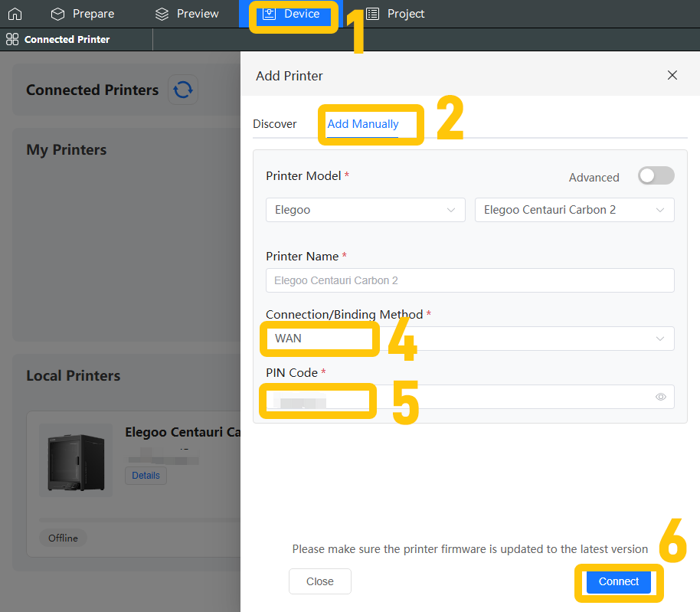Select the Device tab

coord(291,14)
